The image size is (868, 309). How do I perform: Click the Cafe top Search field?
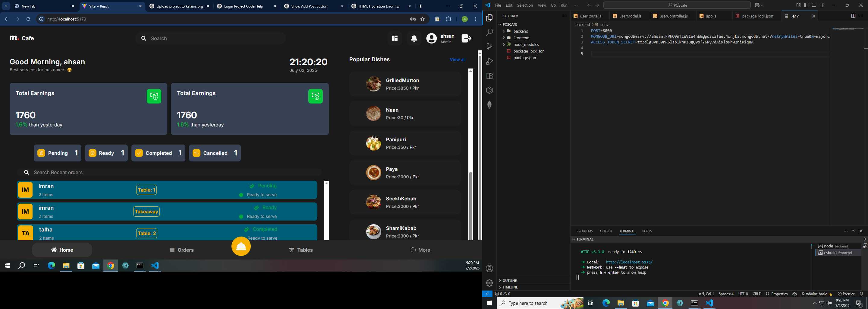(x=210, y=38)
